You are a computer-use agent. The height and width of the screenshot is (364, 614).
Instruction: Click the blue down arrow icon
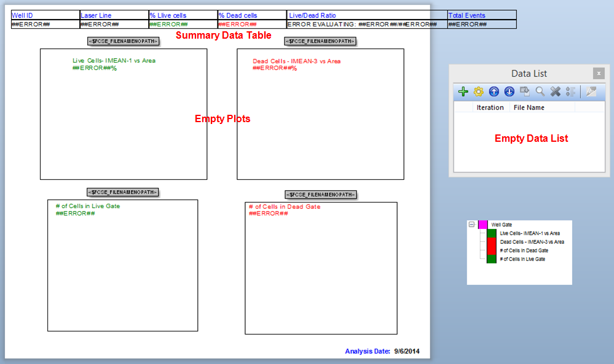click(x=510, y=91)
